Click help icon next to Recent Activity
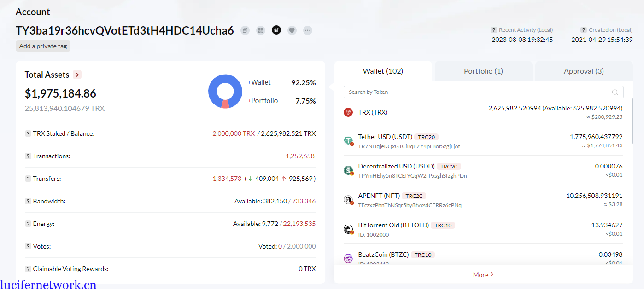The height and width of the screenshot is (289, 644). point(494,30)
